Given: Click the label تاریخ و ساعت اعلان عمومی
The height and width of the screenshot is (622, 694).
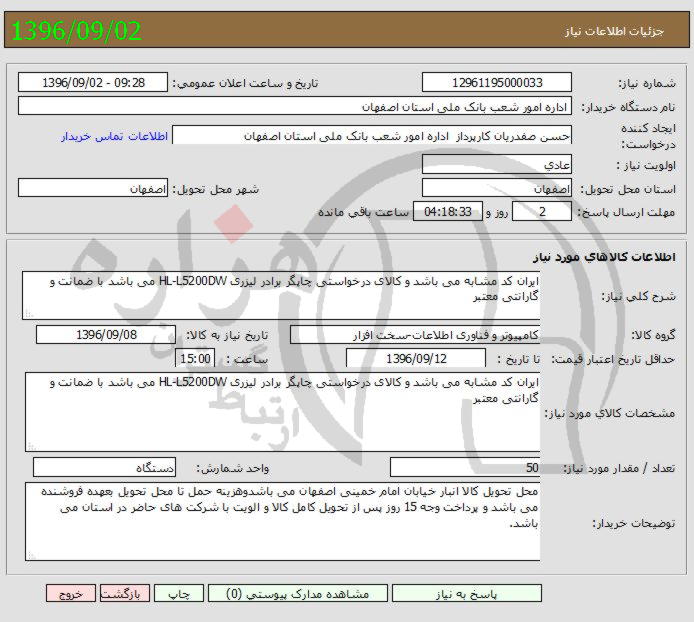Looking at the screenshot, I should tap(245, 83).
